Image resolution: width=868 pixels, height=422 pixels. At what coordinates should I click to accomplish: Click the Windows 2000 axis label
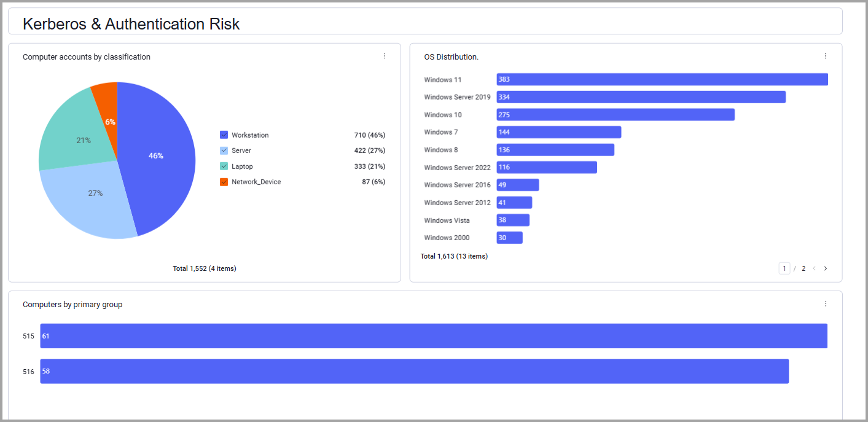[447, 238]
